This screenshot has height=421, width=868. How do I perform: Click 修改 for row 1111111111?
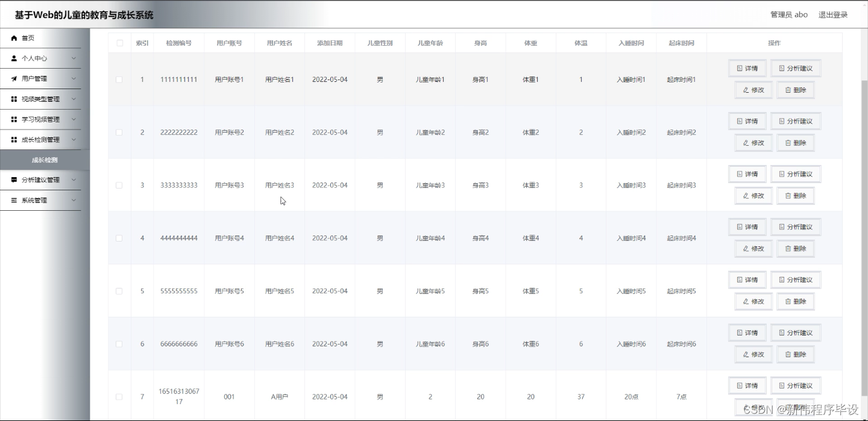tap(753, 90)
